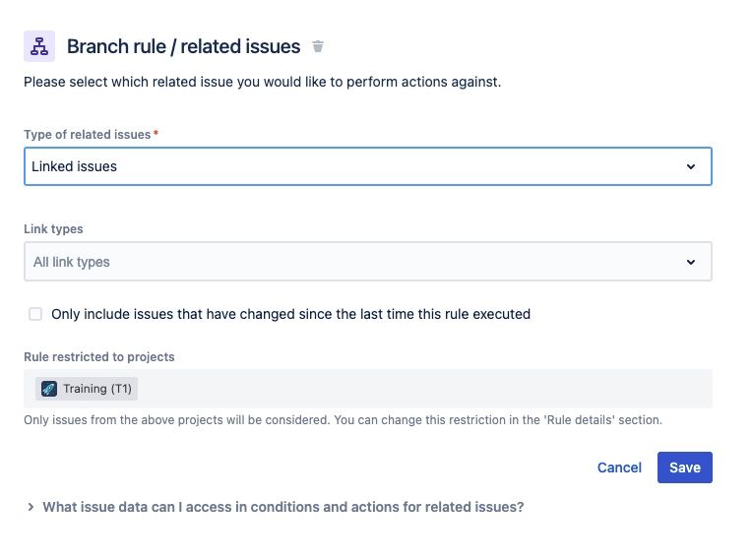Click the 'Only include issues that have changed' label
This screenshot has height=560, width=752.
290,314
